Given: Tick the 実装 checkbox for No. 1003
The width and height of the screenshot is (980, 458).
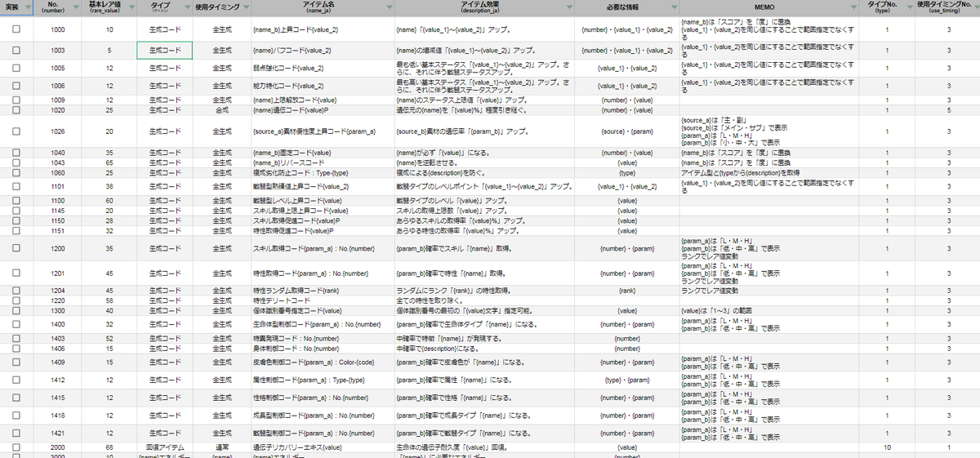Looking at the screenshot, I should tap(16, 51).
